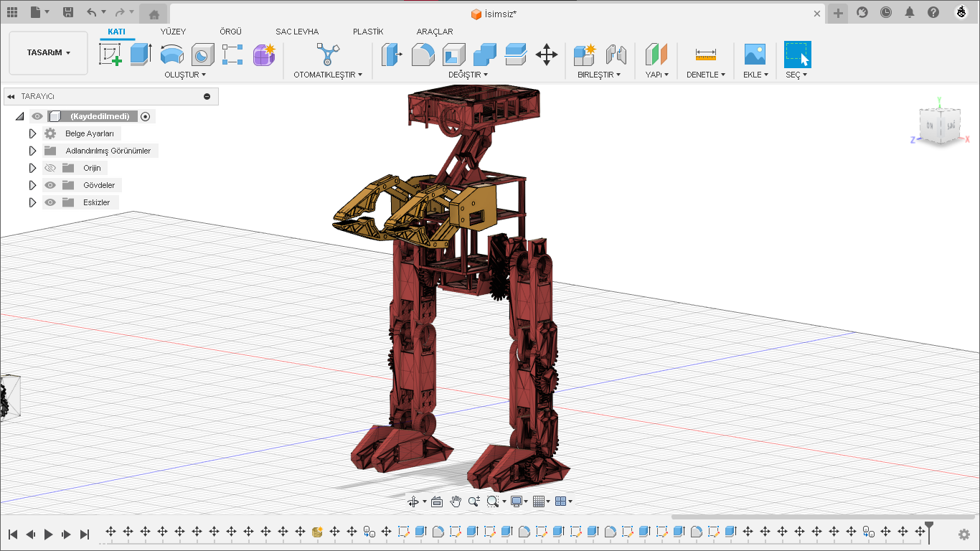Viewport: 980px width, 551px height.
Task: Select the Pan hand in navigation bar
Action: point(456,501)
